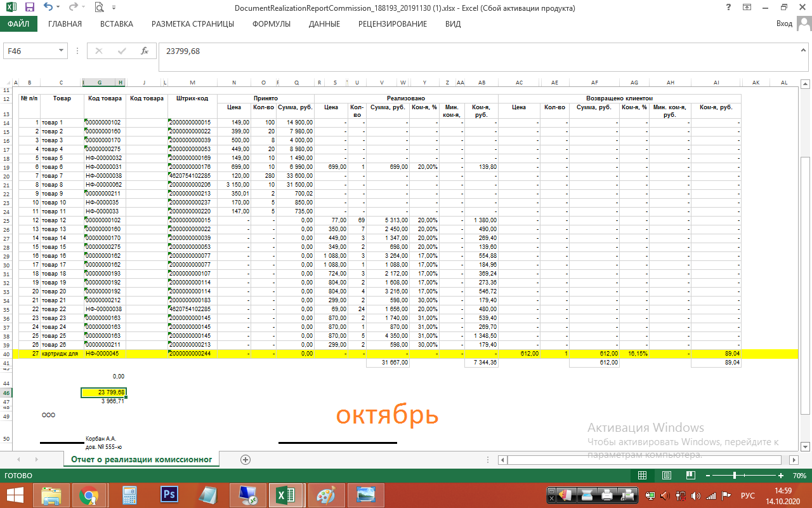Click zoom in plus button

click(782, 476)
